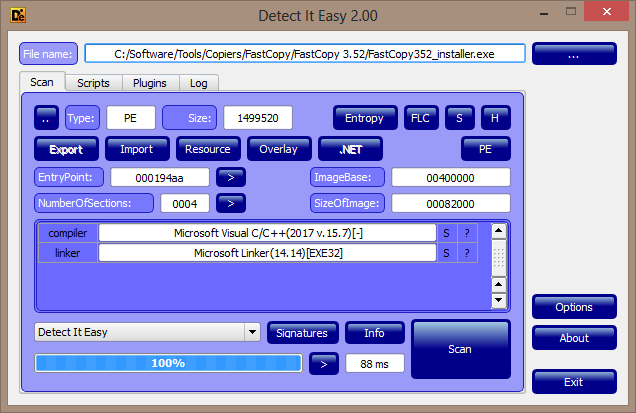Open the Entropy viewer
The image size is (636, 413).
(x=365, y=118)
